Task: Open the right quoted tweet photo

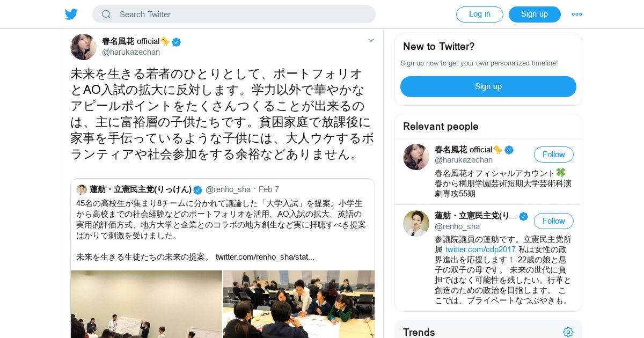Action: pyautogui.click(x=299, y=304)
